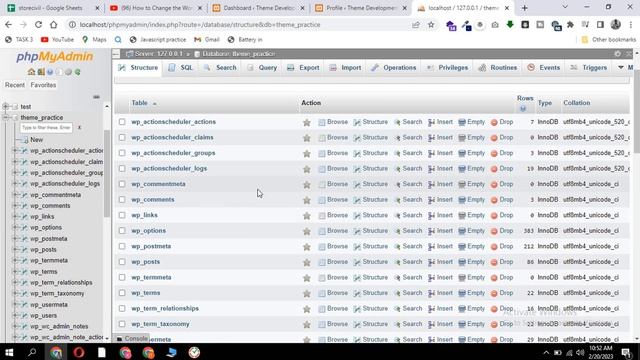Open the Console bar button

[x=132, y=338]
